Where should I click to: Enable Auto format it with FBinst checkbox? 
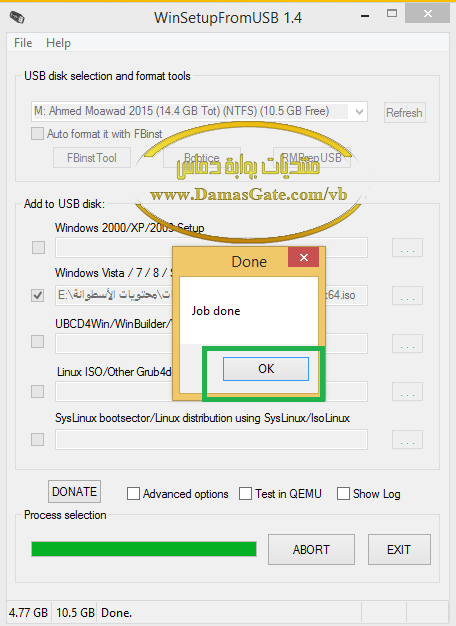click(x=38, y=133)
